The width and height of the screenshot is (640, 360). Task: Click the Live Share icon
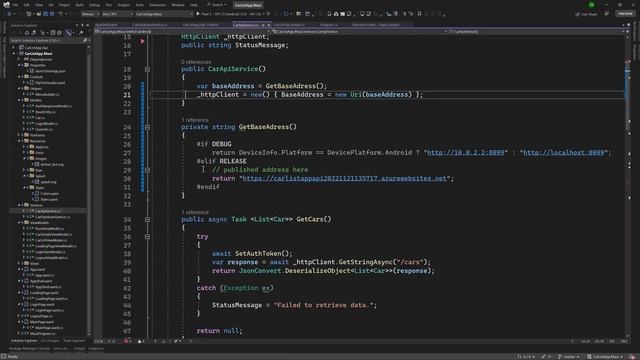[578, 14]
